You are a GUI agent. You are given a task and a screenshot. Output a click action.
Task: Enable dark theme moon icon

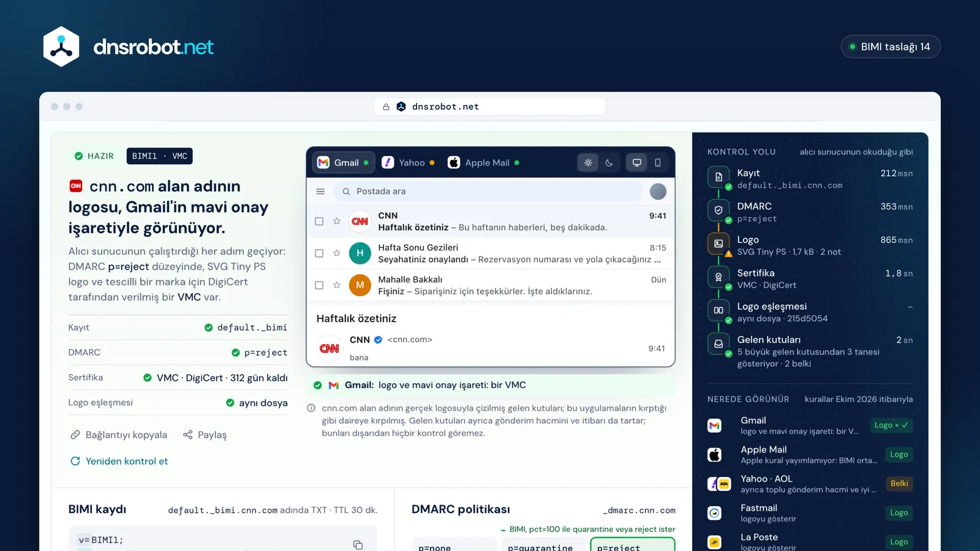pyautogui.click(x=609, y=163)
